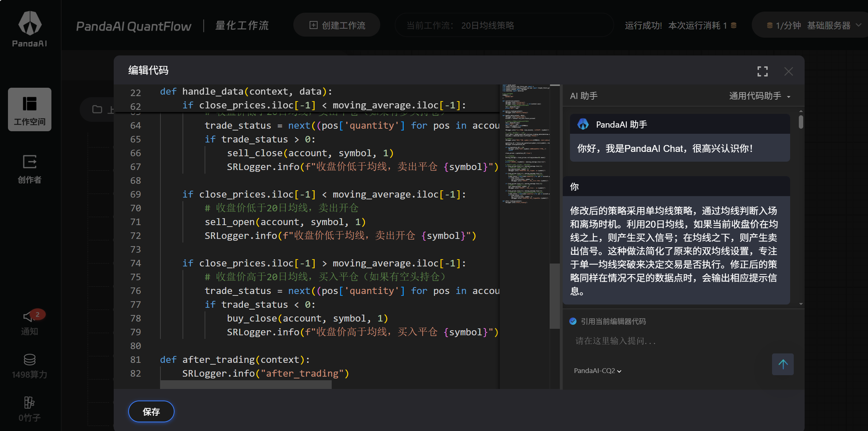Click the sell_close(account, symbol, 1) line
This screenshot has width=868, height=431.
[310, 153]
